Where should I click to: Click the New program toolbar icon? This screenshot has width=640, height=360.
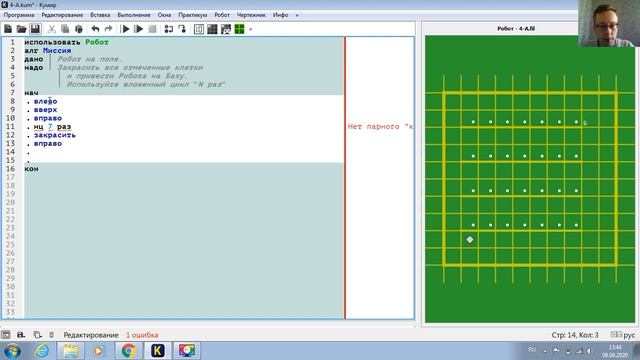click(8, 29)
